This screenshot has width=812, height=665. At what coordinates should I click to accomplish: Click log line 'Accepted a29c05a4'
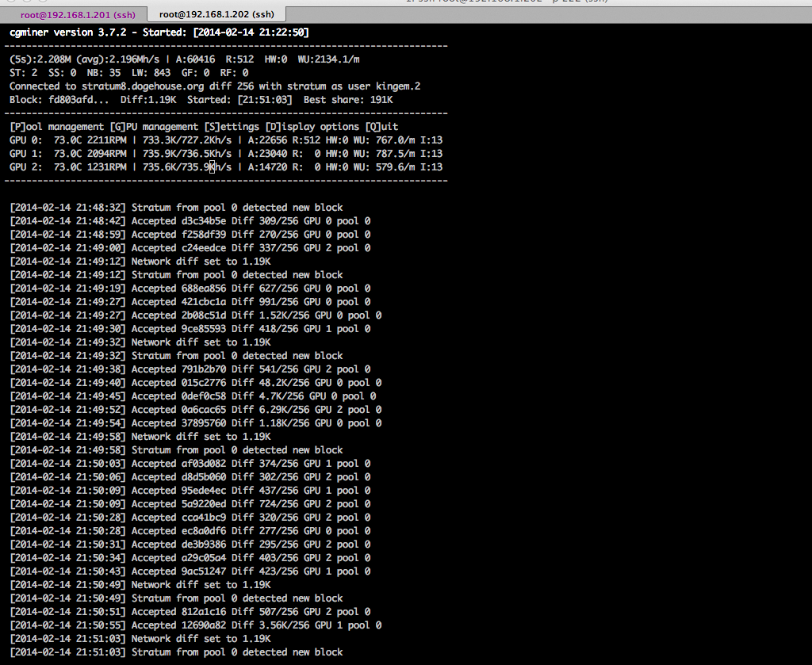[190, 557]
